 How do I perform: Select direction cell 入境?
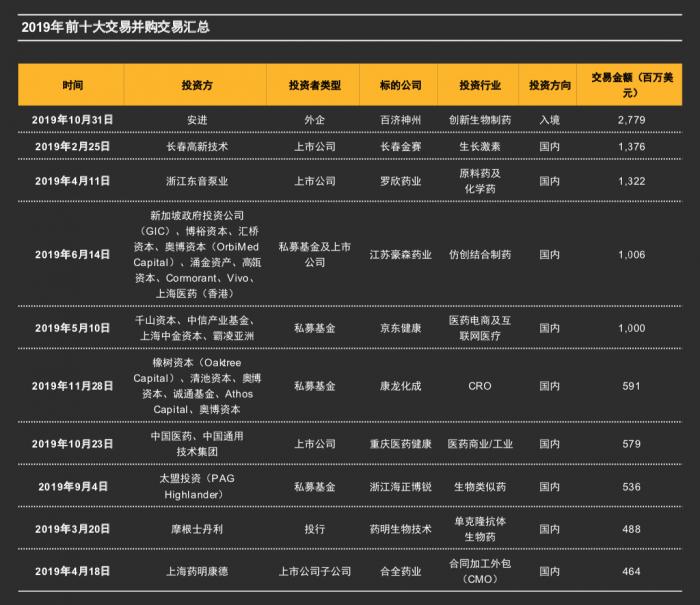click(550, 120)
